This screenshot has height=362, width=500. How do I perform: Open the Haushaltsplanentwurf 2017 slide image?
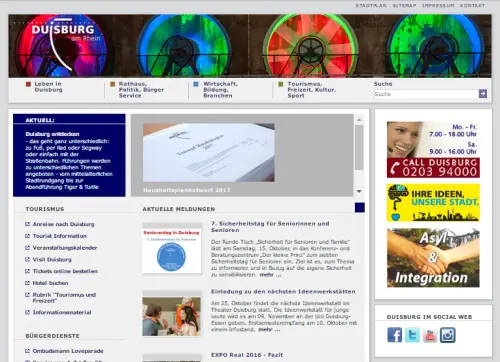pyautogui.click(x=209, y=153)
